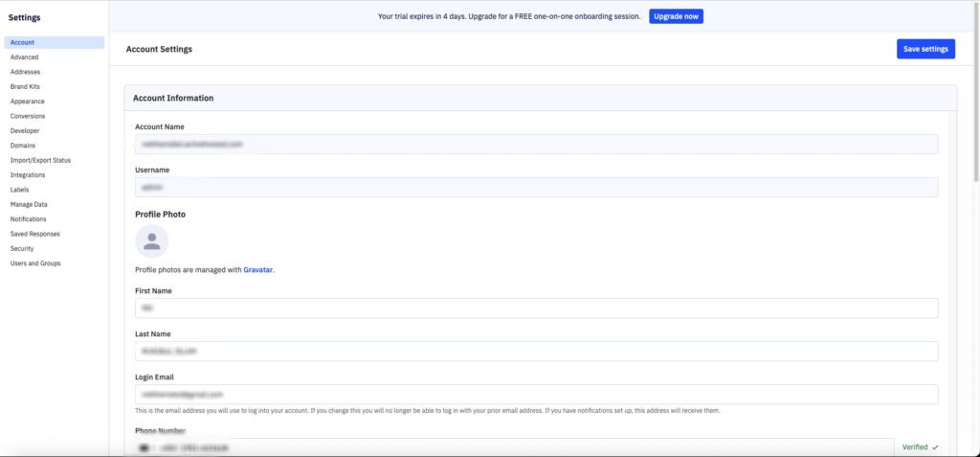Open Import/Export Status page
Screen dimensions: 980x457
40,160
